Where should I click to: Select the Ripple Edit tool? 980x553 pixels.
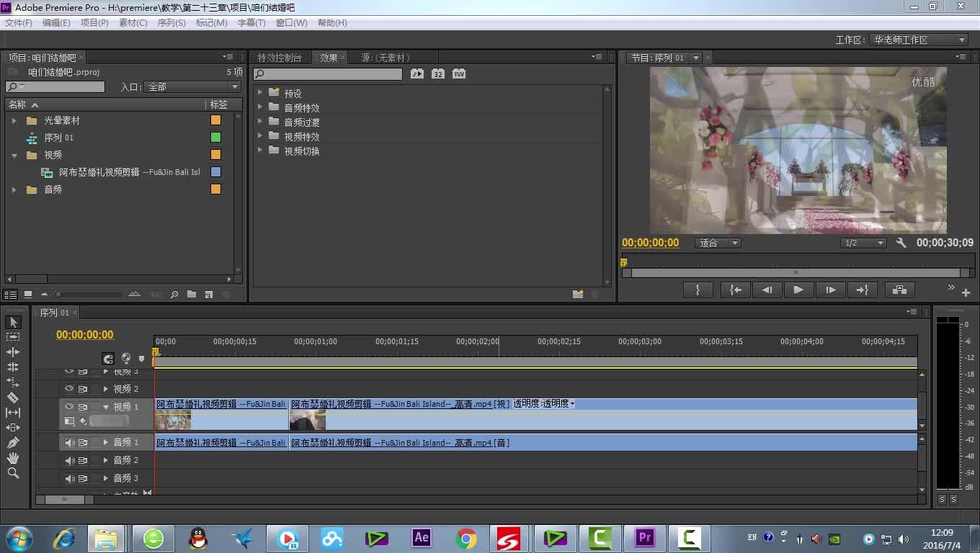pos(13,352)
